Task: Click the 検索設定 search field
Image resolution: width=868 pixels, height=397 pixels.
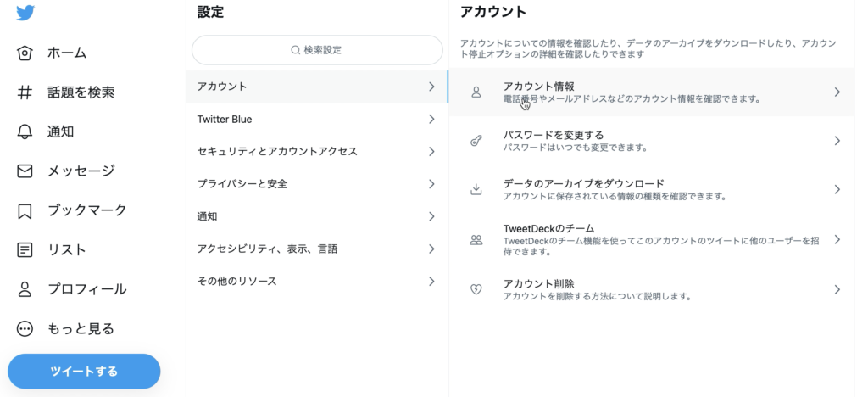Action: click(x=317, y=50)
